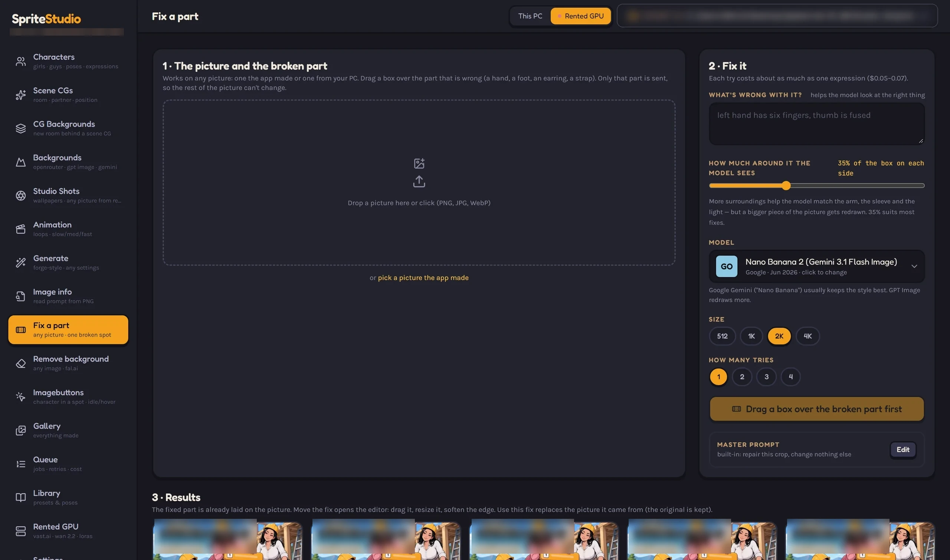Click 'Drag a box over the broken part first' button

click(x=816, y=409)
